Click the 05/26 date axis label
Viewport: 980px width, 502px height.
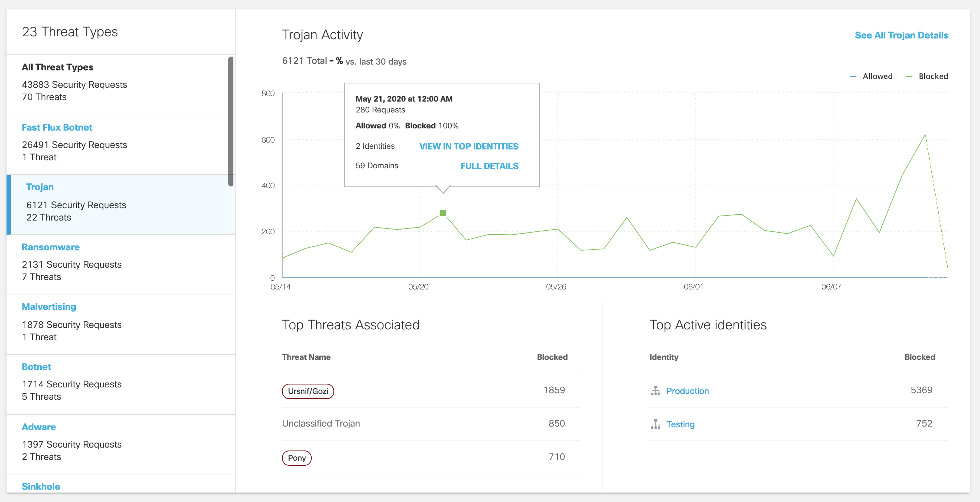556,287
